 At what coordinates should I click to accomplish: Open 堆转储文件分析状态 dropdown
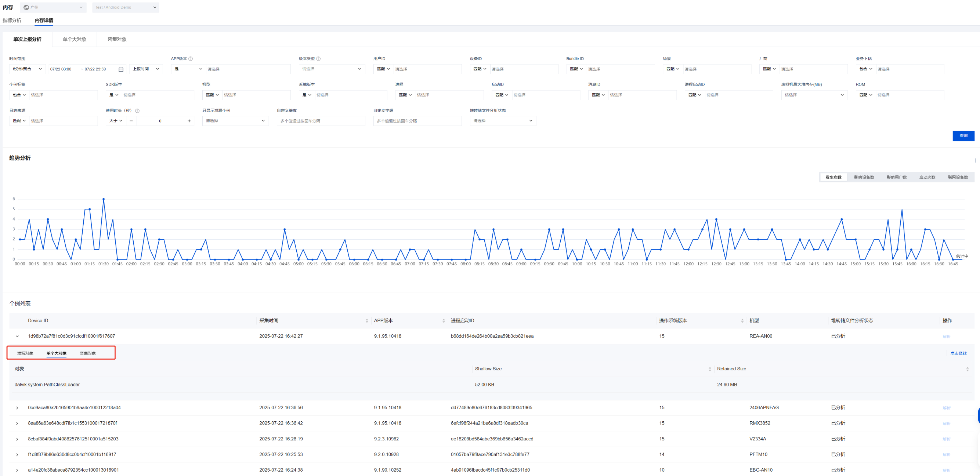pyautogui.click(x=503, y=121)
